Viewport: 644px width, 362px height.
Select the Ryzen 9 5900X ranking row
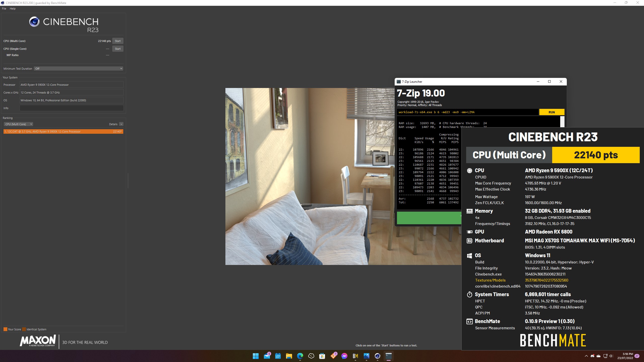63,131
